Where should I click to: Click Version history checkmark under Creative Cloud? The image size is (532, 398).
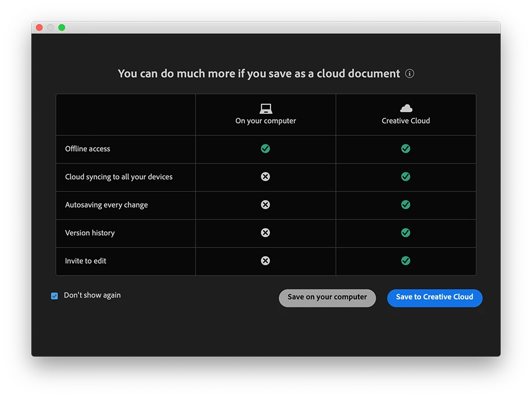pos(406,233)
